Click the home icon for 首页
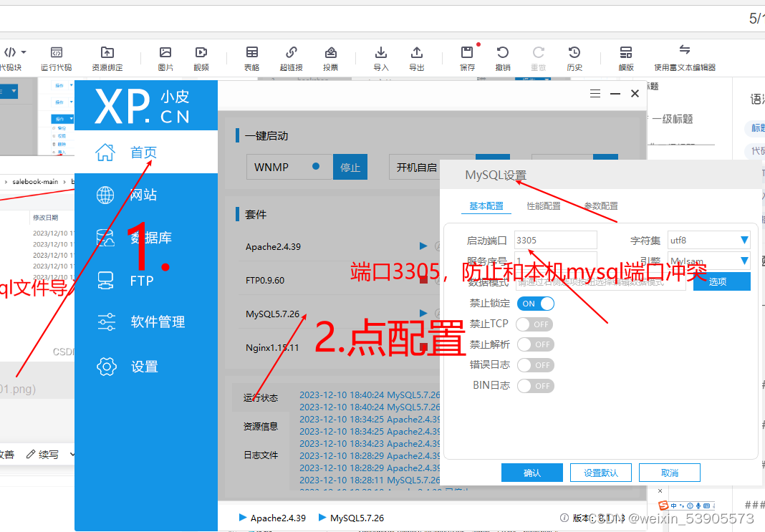This screenshot has height=532, width=765. tap(105, 152)
